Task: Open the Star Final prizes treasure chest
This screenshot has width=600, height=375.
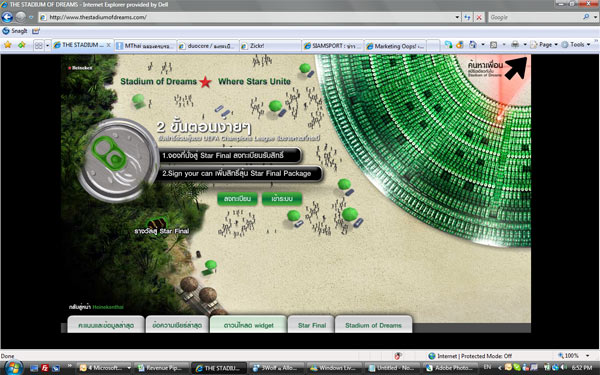Action: pyautogui.click(x=157, y=223)
